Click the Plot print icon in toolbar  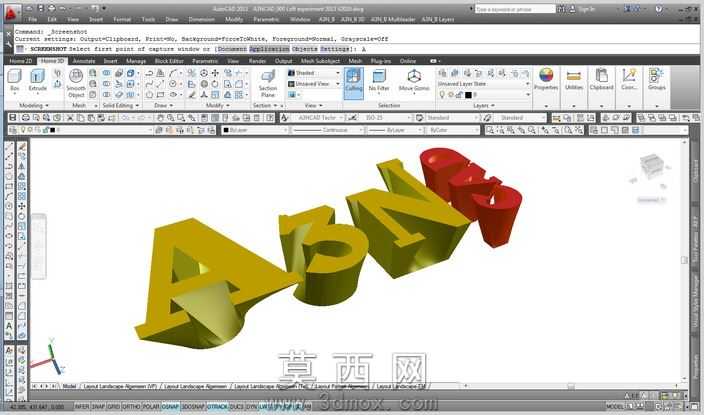26,118
